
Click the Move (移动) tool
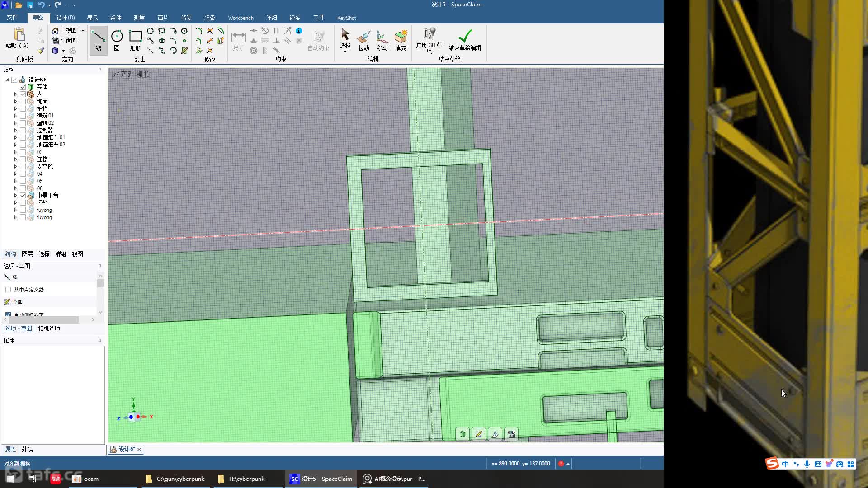tap(382, 40)
